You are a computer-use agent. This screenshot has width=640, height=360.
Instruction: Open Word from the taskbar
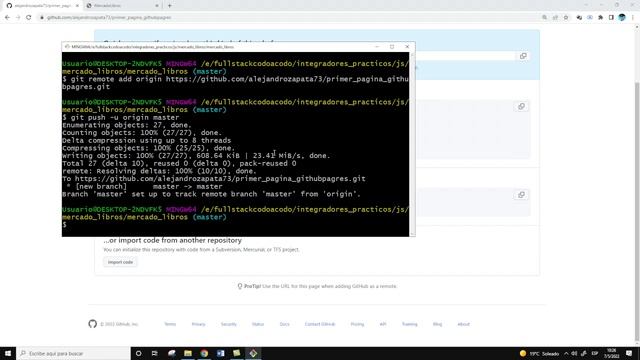coord(220,353)
